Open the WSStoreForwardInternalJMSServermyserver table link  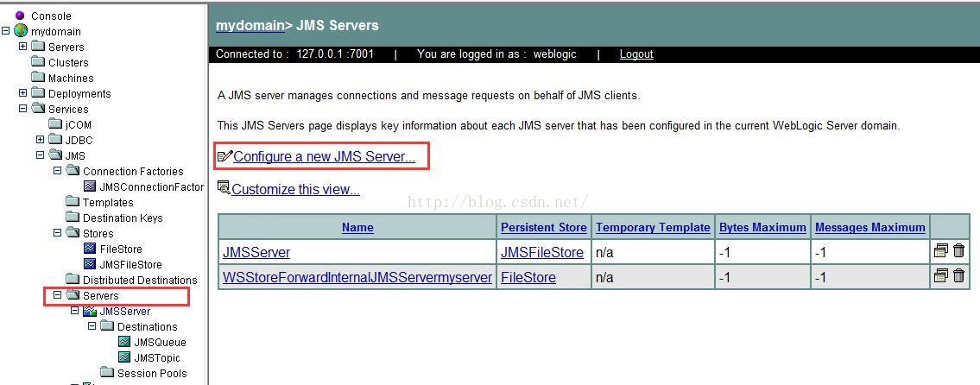[x=357, y=277]
